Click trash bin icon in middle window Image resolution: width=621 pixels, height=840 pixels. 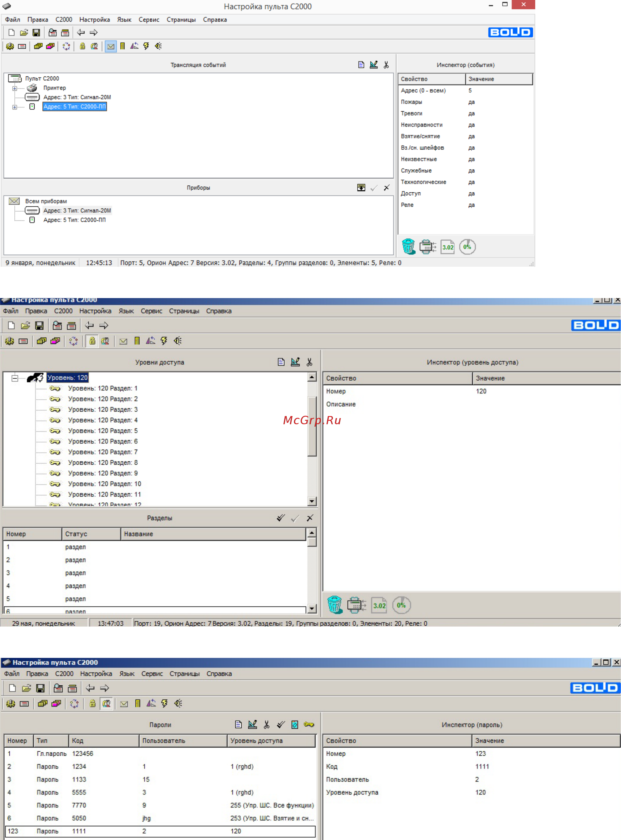click(335, 605)
